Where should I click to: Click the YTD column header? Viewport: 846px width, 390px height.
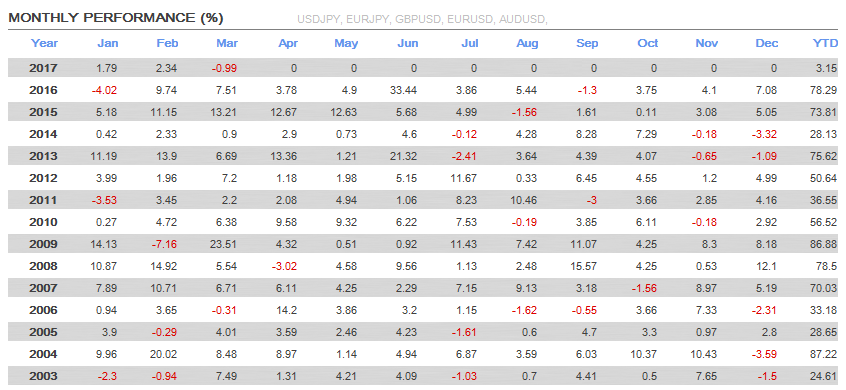[825, 44]
